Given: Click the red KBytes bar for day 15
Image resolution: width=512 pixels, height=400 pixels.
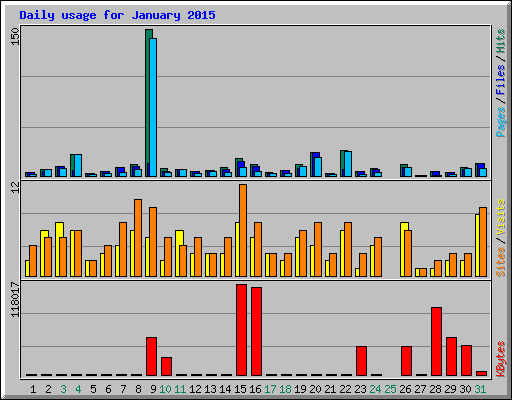Looking at the screenshot, I should tap(241, 330).
